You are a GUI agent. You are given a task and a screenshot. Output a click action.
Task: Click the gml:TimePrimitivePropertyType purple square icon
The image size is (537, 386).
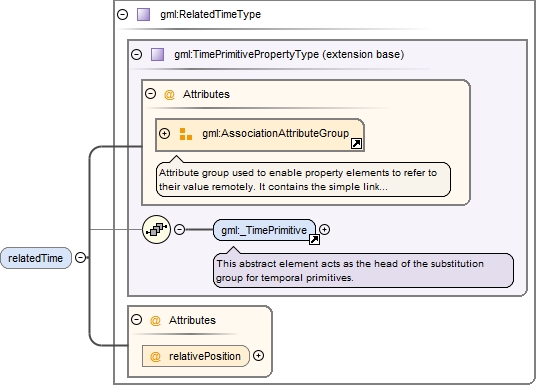158,54
